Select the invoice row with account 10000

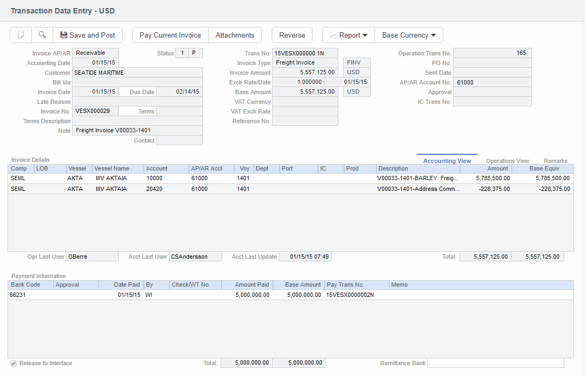[x=154, y=178]
